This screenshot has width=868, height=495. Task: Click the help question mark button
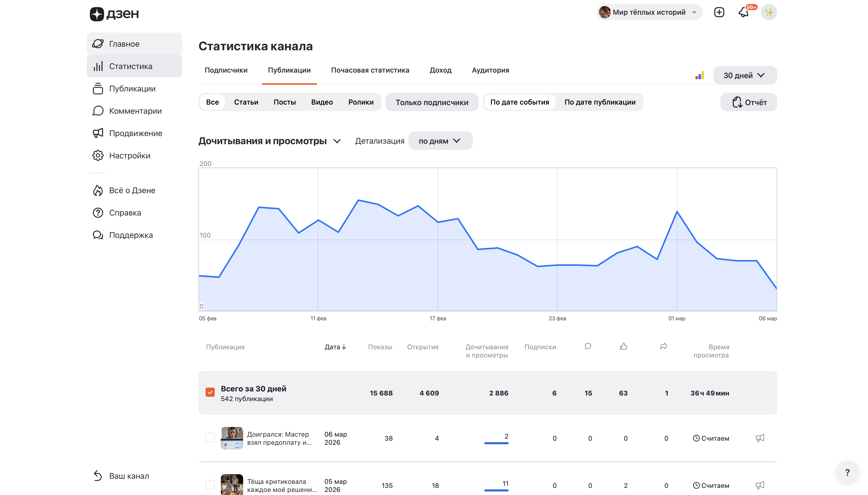tap(847, 472)
